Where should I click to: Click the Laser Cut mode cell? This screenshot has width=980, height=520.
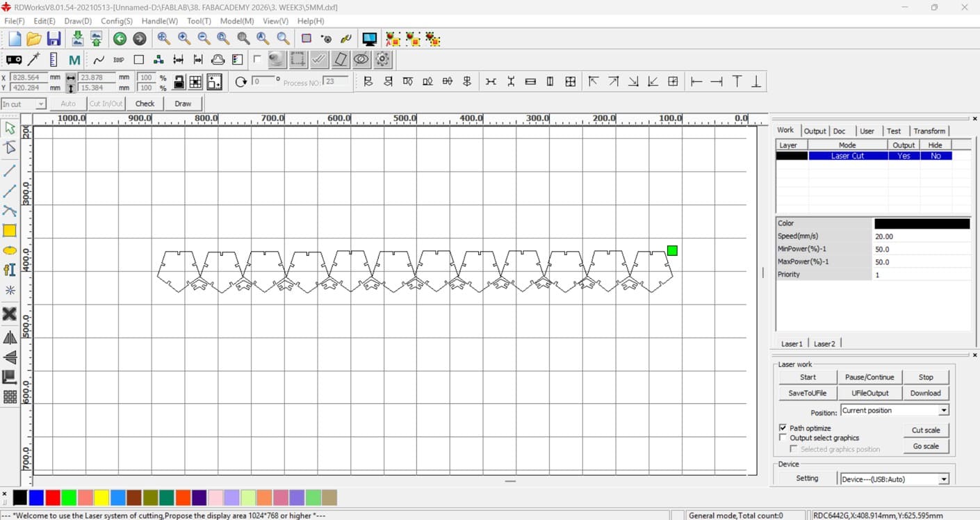848,156
